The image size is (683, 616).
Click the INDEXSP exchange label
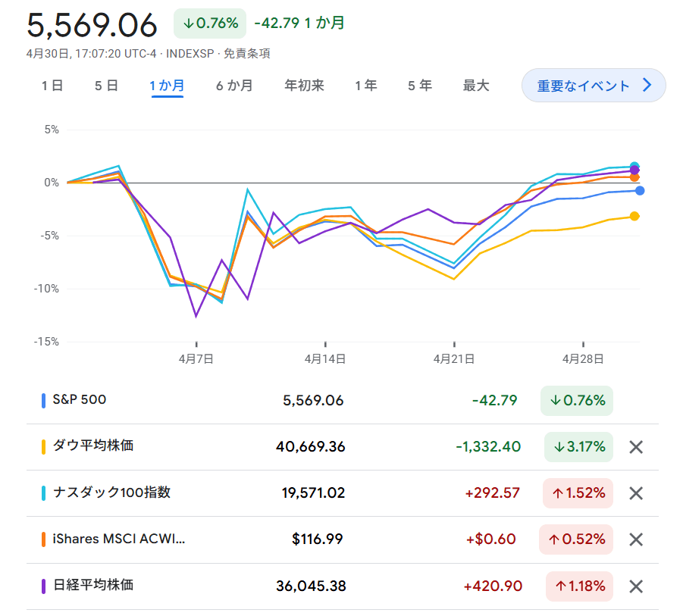pos(190,54)
